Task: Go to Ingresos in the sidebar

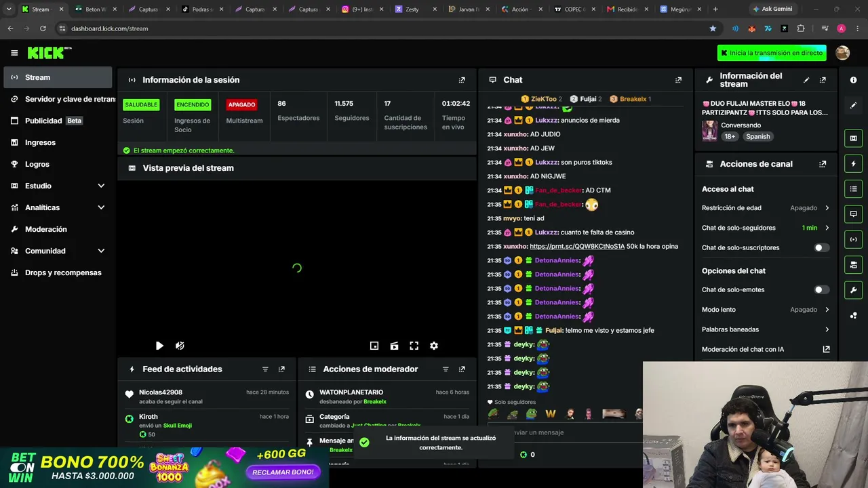Action: coord(58,142)
